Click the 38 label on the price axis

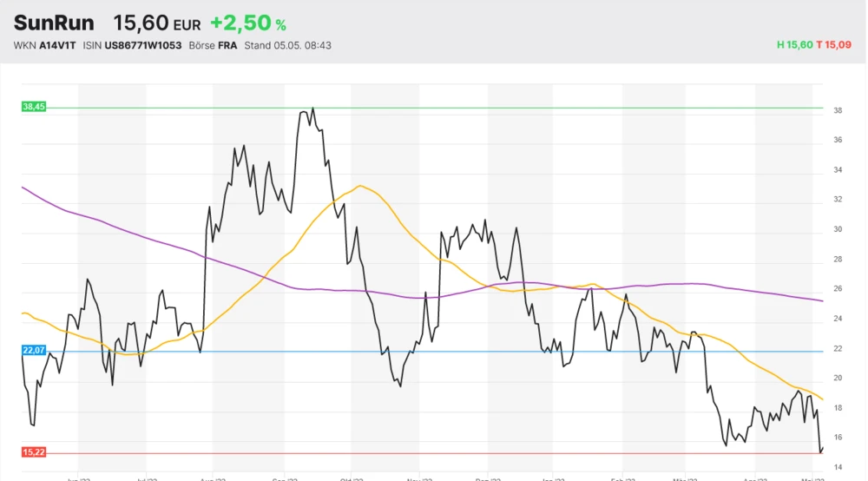pyautogui.click(x=838, y=111)
